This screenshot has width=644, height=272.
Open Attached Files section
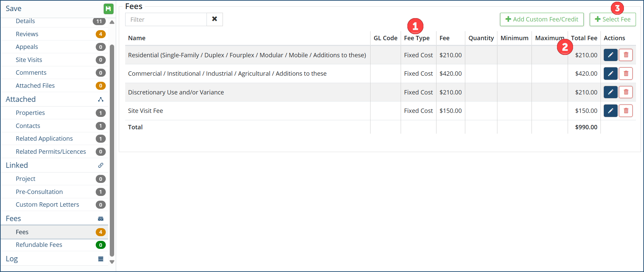[35, 85]
